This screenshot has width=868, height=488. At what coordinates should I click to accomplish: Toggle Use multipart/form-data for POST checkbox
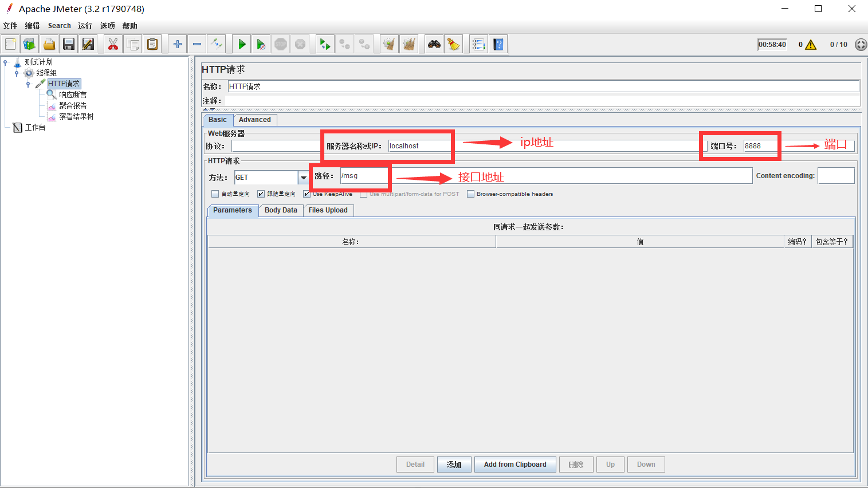[x=364, y=194]
